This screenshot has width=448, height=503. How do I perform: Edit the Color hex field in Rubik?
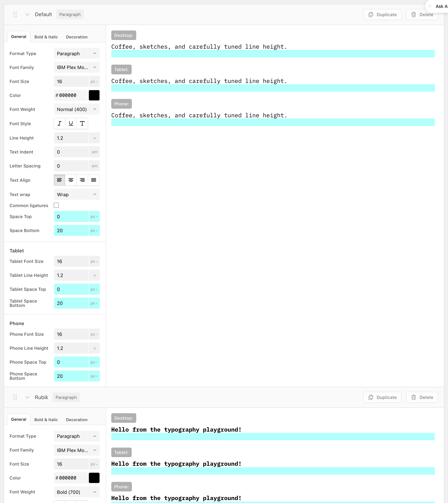[71, 478]
